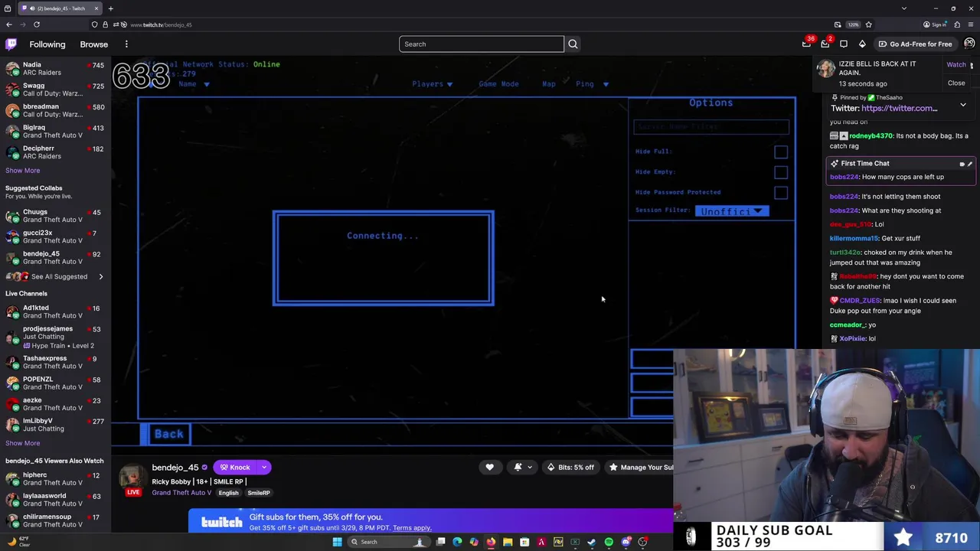Click the follow heart icon

click(489, 468)
